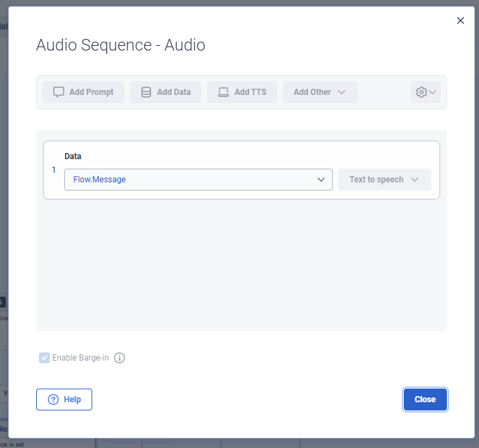Click the Add Data label text
Viewport: 479px width, 448px height.
(174, 92)
